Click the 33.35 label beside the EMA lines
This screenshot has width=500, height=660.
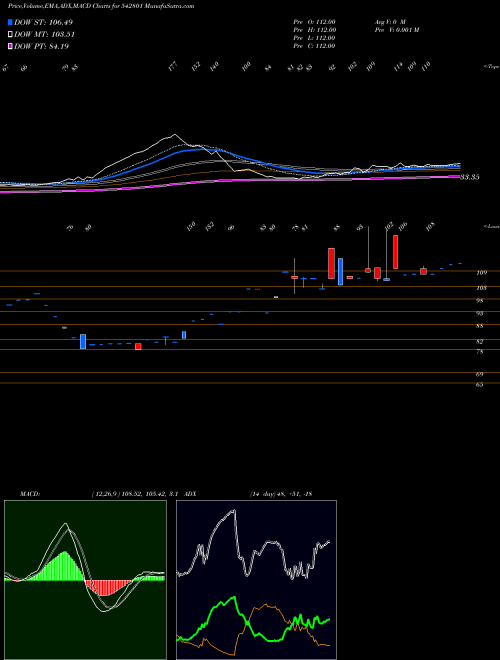point(470,178)
